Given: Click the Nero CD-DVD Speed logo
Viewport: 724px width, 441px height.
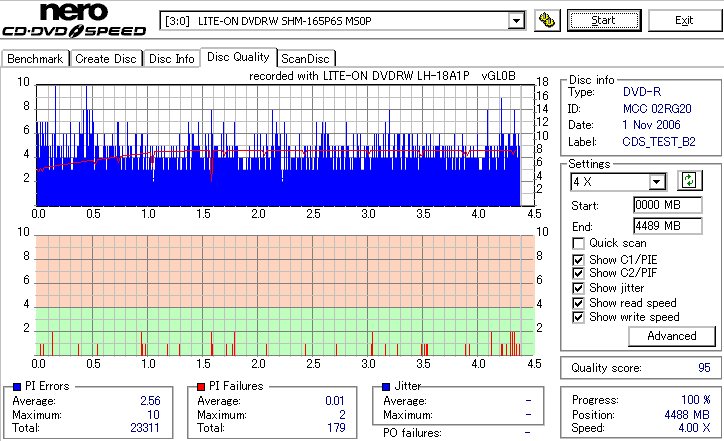Looking at the screenshot, I should pos(74,20).
